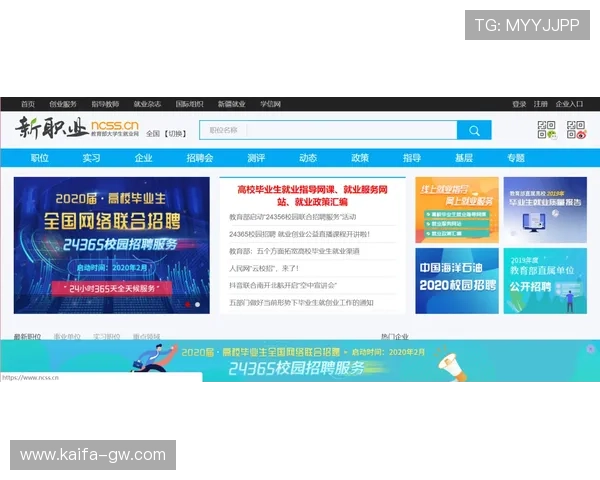Open the 毕业生就业质量报告 promo tile
The width and height of the screenshot is (600, 480).
[545, 210]
